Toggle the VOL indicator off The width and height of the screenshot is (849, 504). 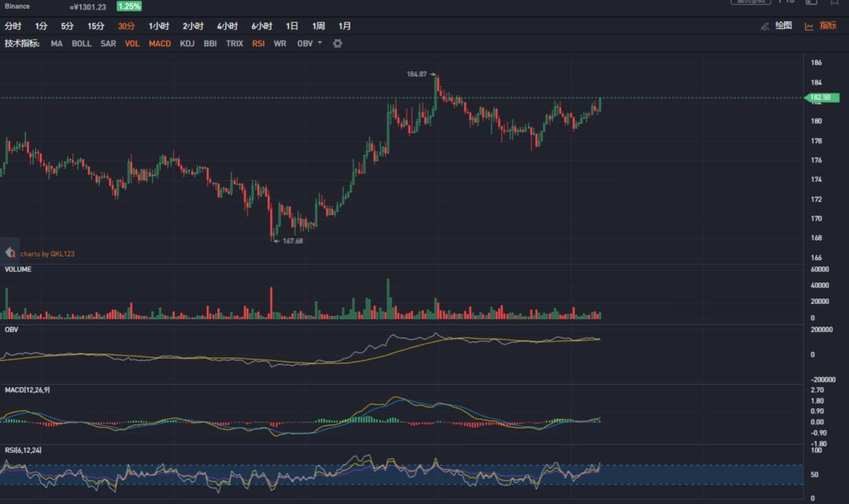(x=132, y=43)
